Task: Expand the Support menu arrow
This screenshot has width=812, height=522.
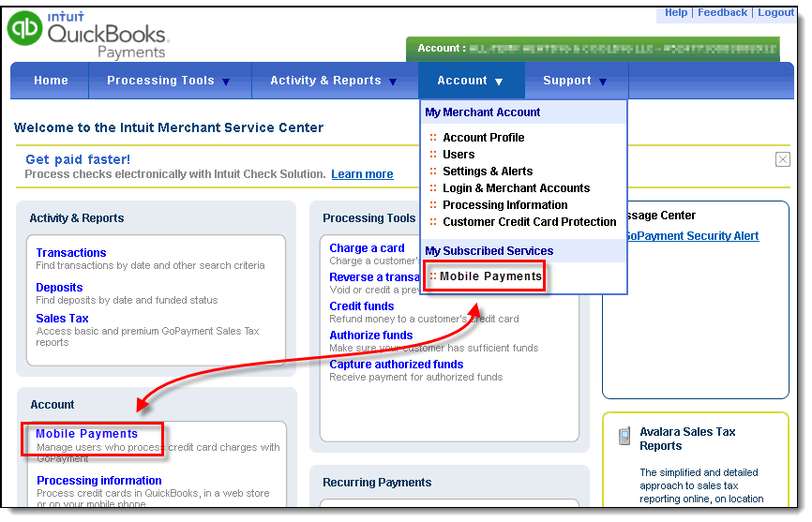Action: [x=603, y=82]
